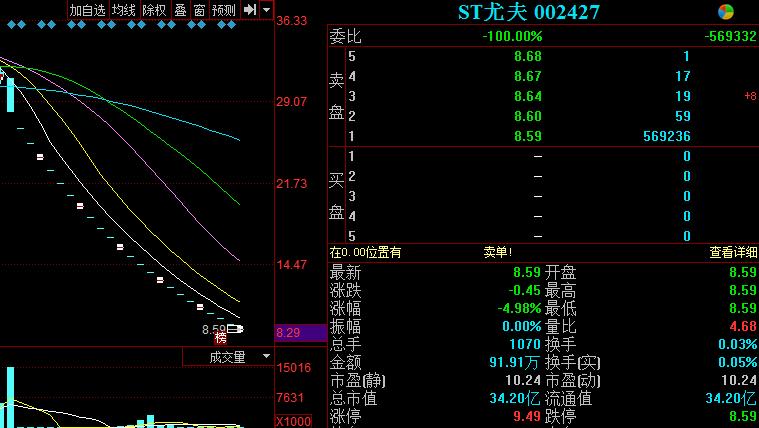Select sell level 3 price 8.64
Image resolution: width=759 pixels, height=428 pixels.
point(528,96)
